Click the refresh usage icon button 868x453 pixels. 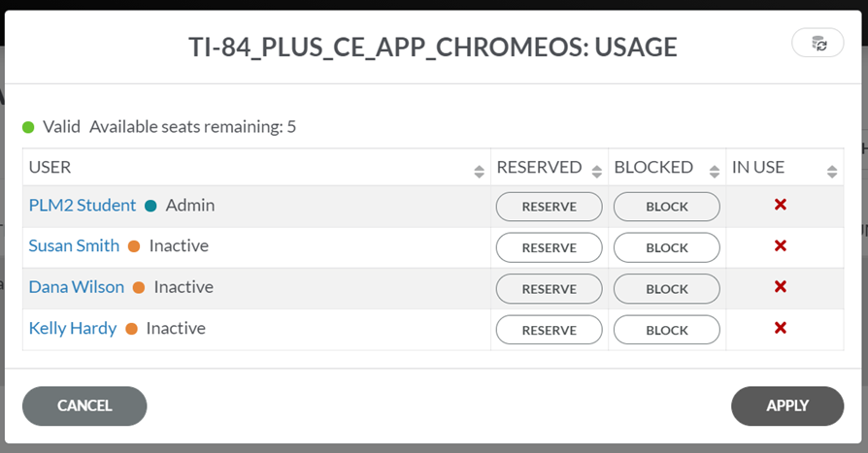818,44
